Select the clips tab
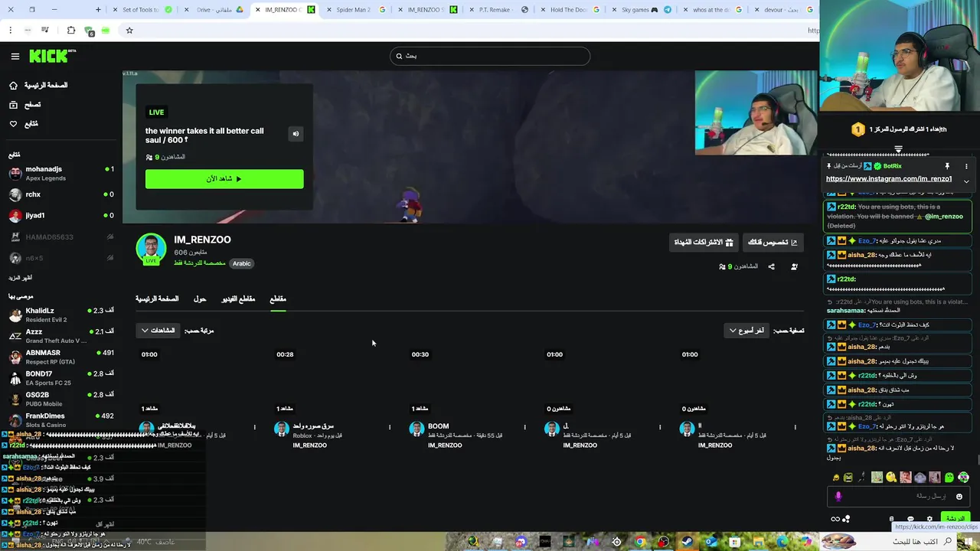 [x=278, y=298]
